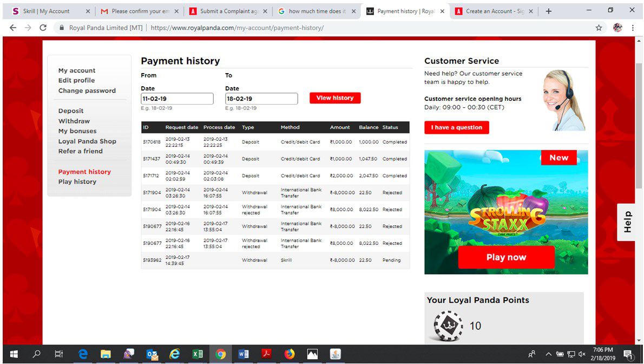Open Internet Explorer from taskbar
This screenshot has width=644, height=364.
pyautogui.click(x=175, y=354)
